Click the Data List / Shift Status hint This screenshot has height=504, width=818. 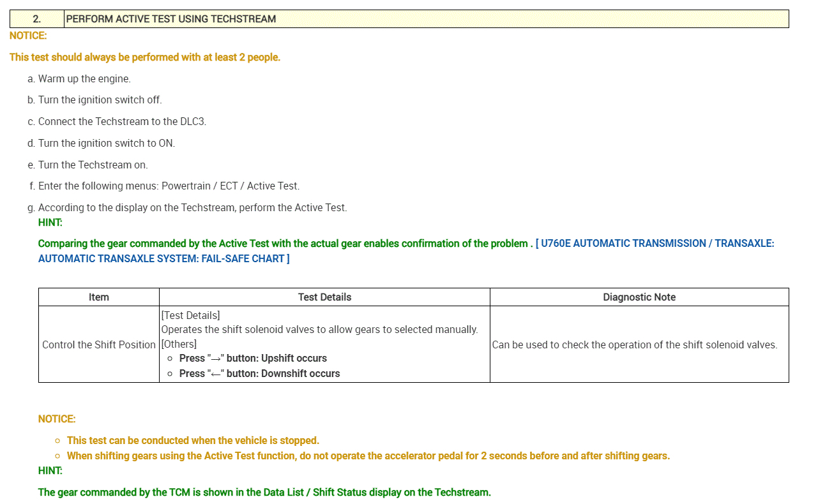tap(264, 493)
